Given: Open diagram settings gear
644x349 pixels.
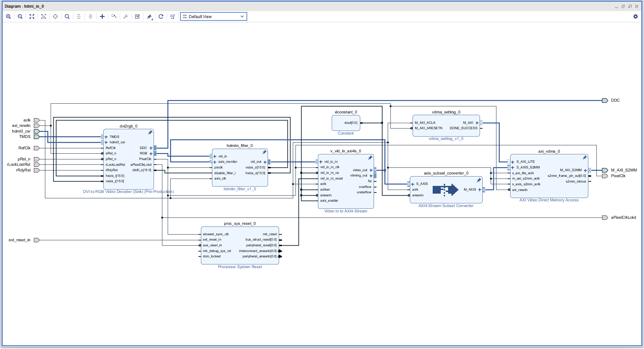Looking at the screenshot, I should point(635,16).
